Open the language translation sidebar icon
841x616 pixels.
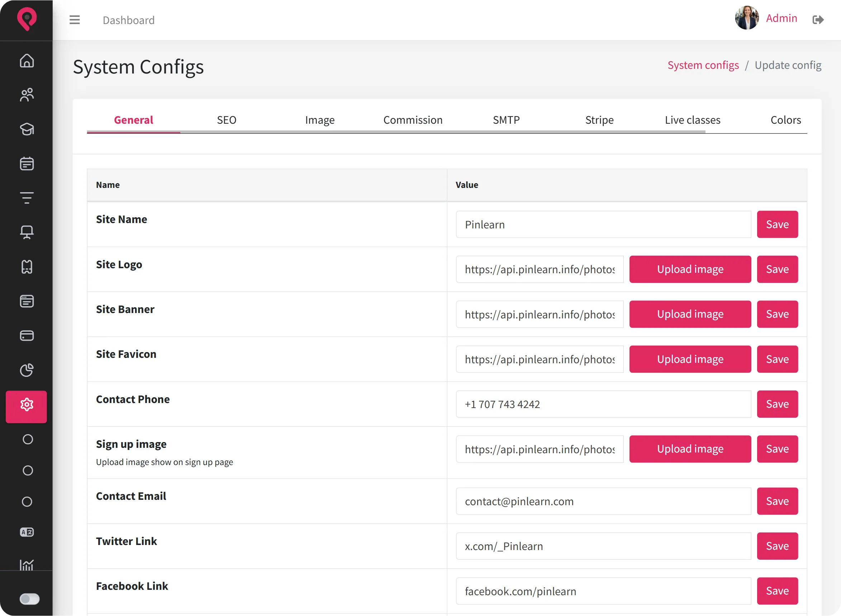pos(27,532)
